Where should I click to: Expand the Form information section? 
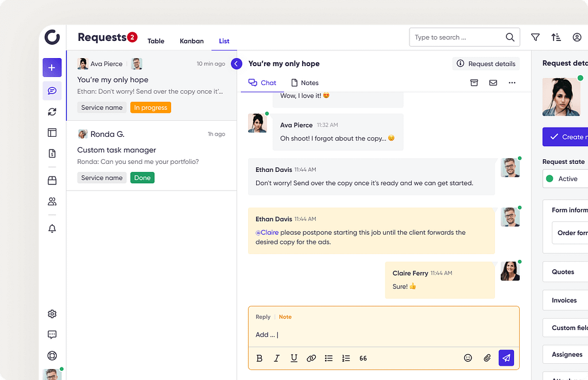[x=570, y=210]
